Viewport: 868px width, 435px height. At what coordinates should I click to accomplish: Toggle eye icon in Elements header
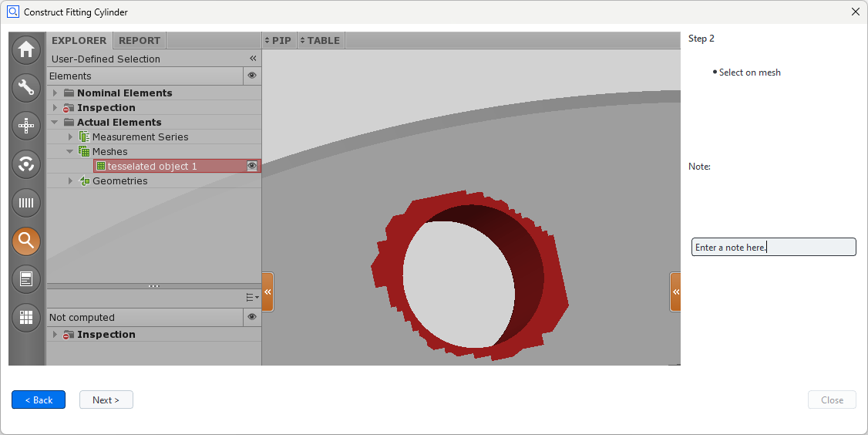(x=252, y=76)
